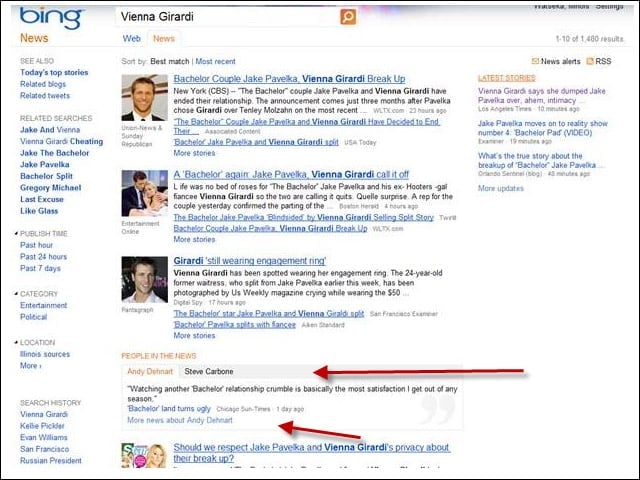
Task: Open Related blogs link
Action: [x=43, y=84]
